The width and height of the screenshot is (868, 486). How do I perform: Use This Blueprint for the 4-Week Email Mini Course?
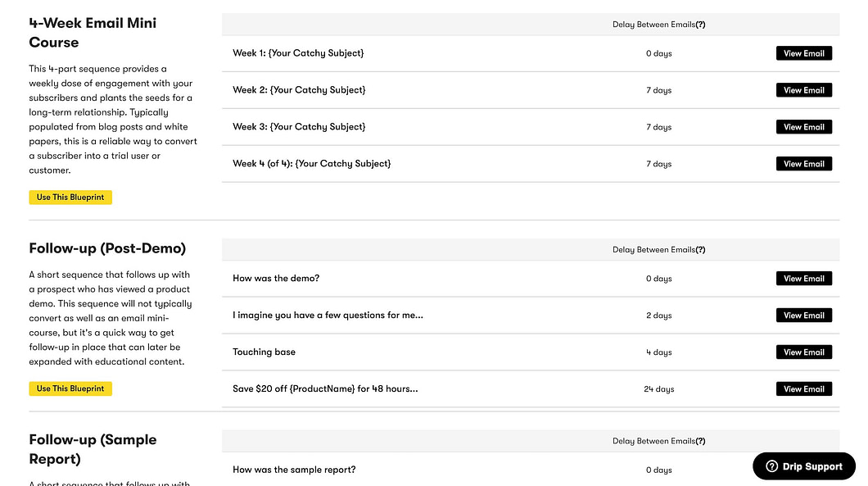70,197
